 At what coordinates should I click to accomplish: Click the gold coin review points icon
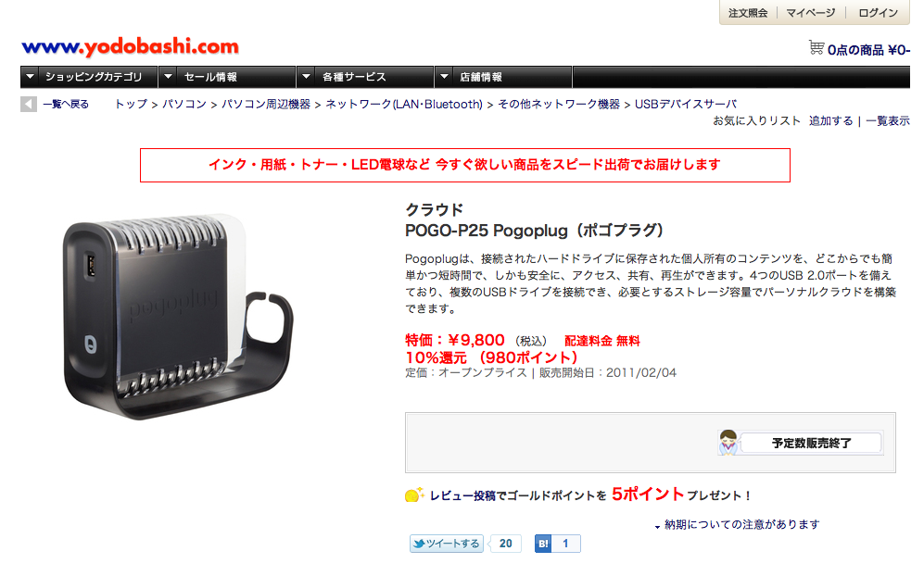click(x=414, y=495)
